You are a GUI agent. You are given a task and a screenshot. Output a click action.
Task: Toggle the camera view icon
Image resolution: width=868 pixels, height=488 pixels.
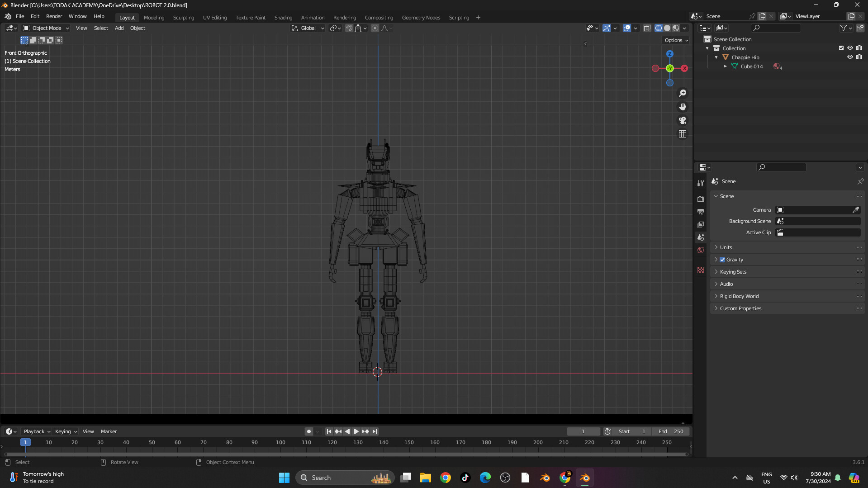click(x=682, y=120)
